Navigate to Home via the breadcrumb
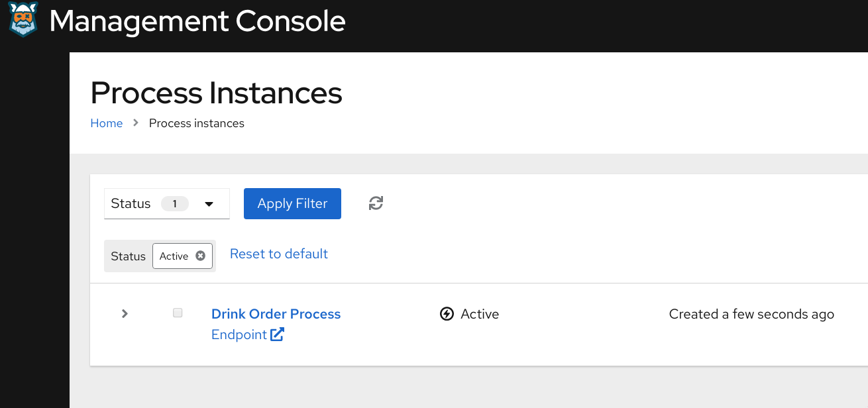Image resolution: width=868 pixels, height=408 pixels. (x=106, y=123)
